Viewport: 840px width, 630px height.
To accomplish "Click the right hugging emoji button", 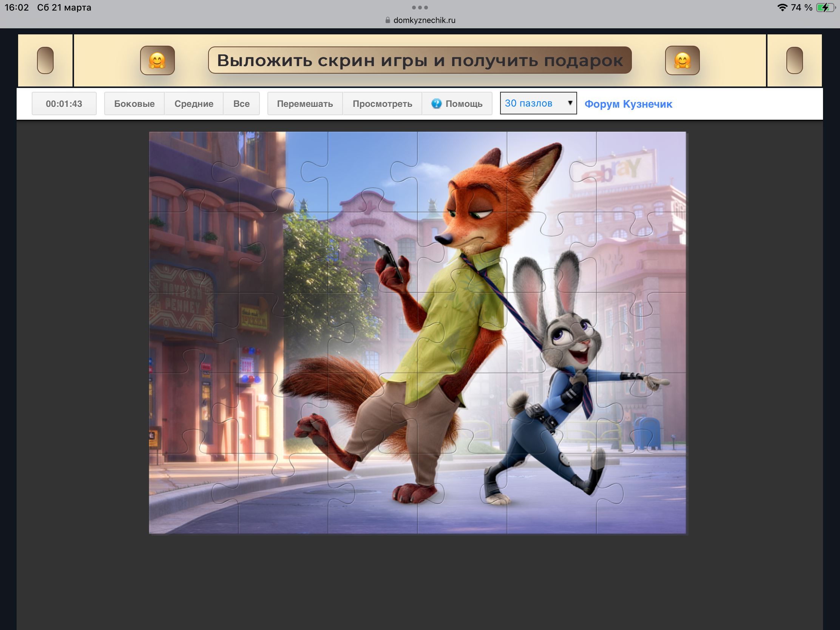I will point(682,60).
